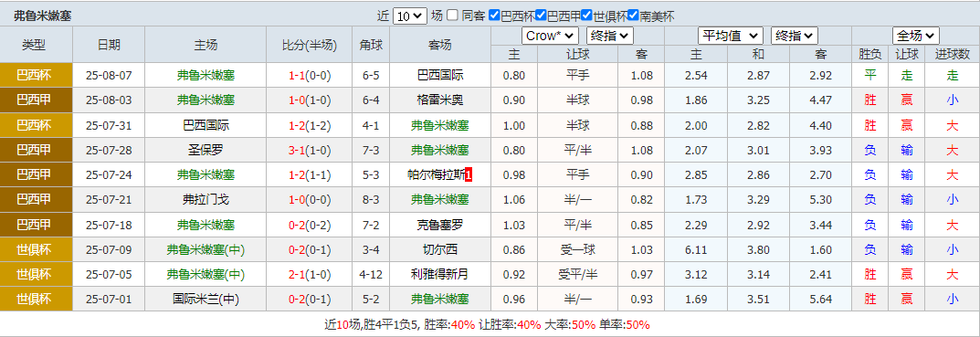Click the 角球 column header
Screen dimensions: 980x337
(371, 45)
